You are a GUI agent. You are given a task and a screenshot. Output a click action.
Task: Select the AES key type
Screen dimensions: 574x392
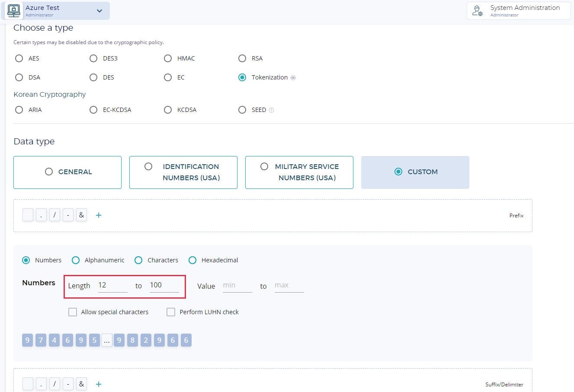click(19, 58)
